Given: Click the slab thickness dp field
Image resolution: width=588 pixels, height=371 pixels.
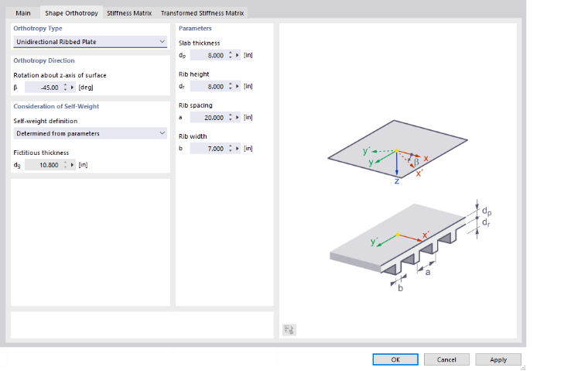Looking at the screenshot, I should 207,55.
